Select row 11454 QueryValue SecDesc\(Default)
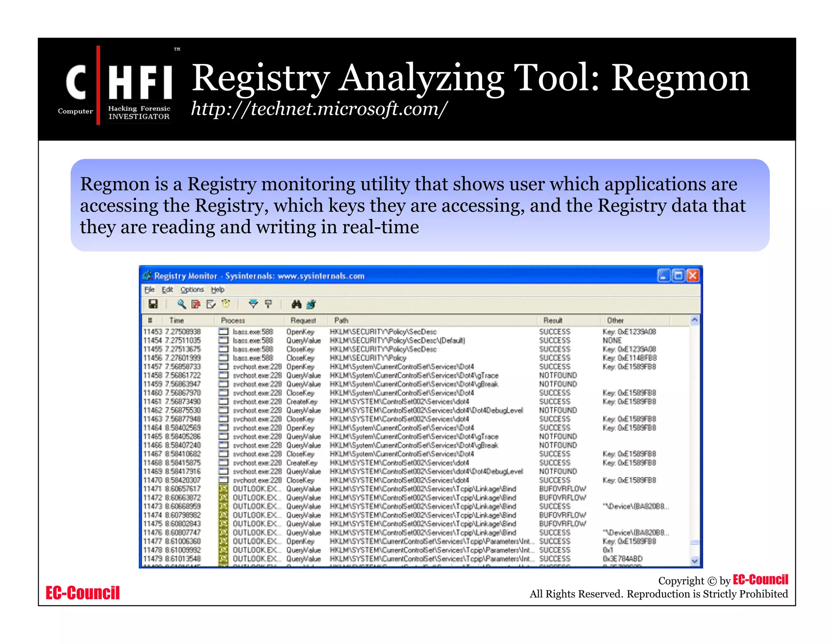 [x=415, y=340]
